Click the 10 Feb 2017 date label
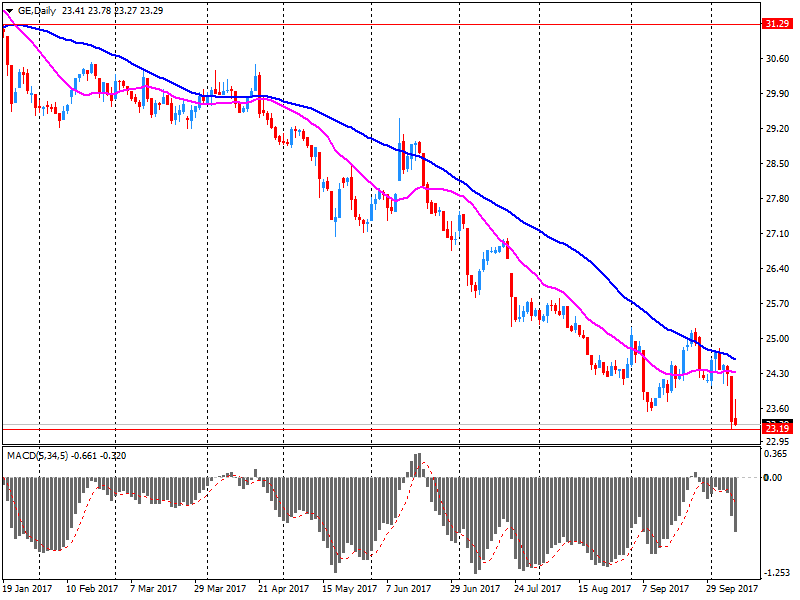 [x=92, y=589]
